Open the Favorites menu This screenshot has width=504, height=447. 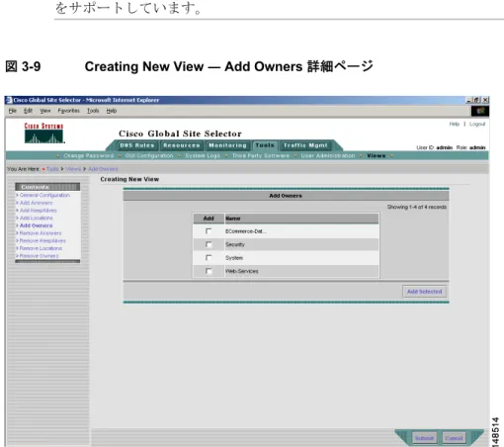pyautogui.click(x=68, y=111)
